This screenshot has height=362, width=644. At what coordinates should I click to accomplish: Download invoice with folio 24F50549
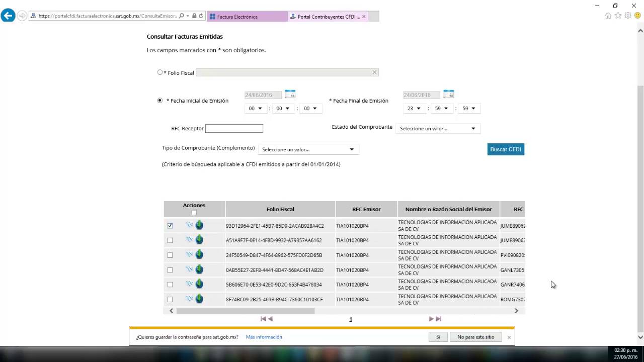pyautogui.click(x=200, y=254)
